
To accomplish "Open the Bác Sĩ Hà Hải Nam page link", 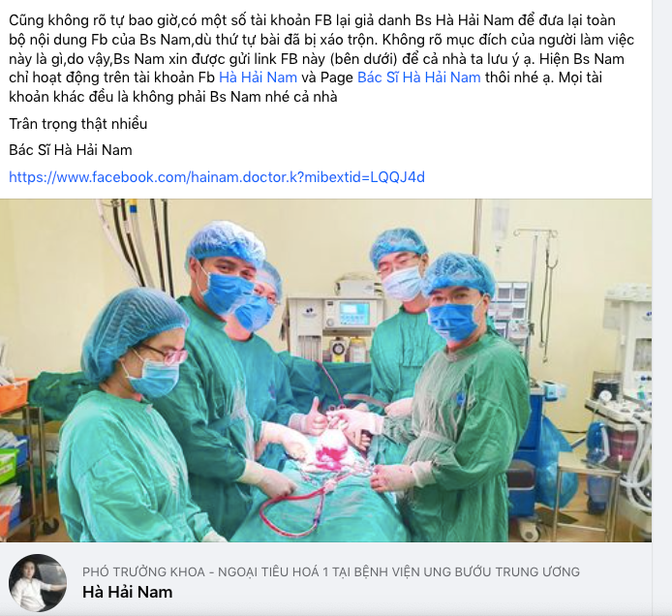I will pos(418,77).
